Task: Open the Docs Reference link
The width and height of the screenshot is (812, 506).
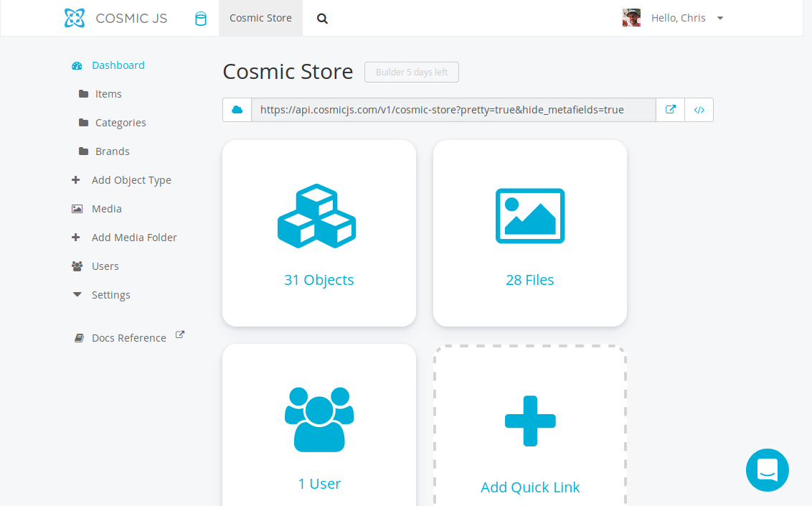Action: pyautogui.click(x=129, y=337)
